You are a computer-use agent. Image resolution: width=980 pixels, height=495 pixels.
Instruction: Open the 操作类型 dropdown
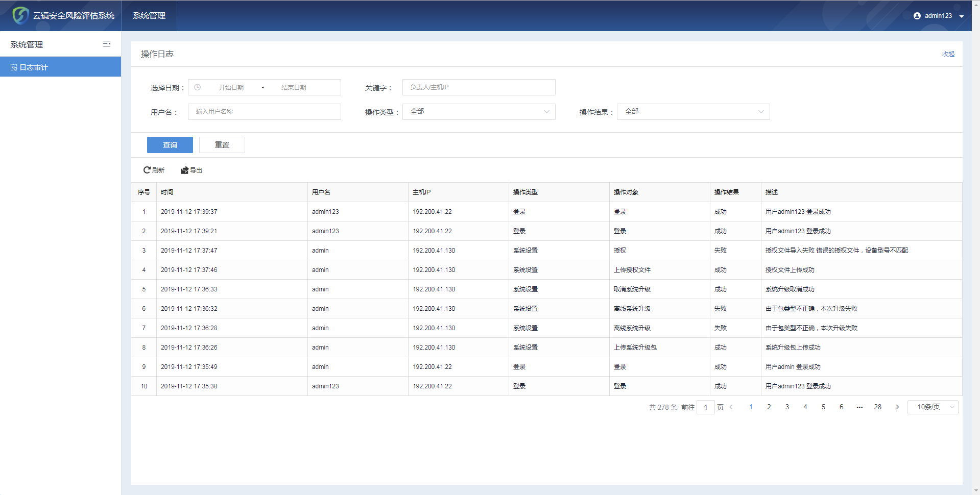pyautogui.click(x=479, y=112)
